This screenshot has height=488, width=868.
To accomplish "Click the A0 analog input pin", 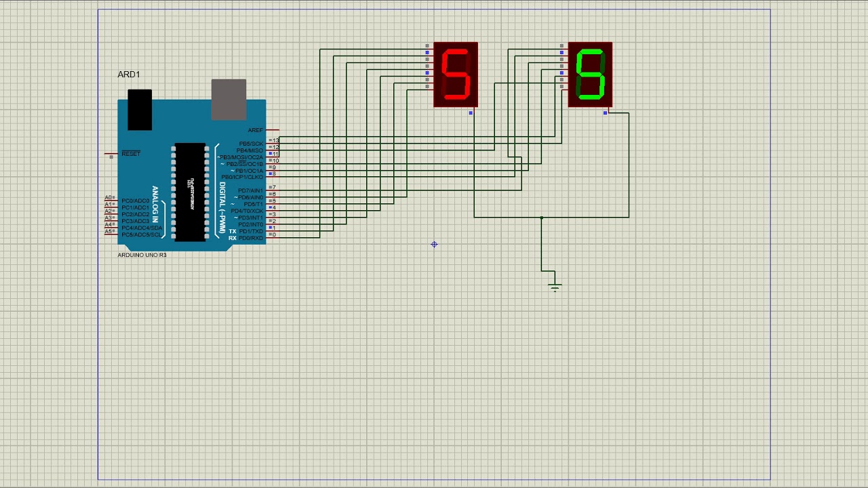I will 110,198.
